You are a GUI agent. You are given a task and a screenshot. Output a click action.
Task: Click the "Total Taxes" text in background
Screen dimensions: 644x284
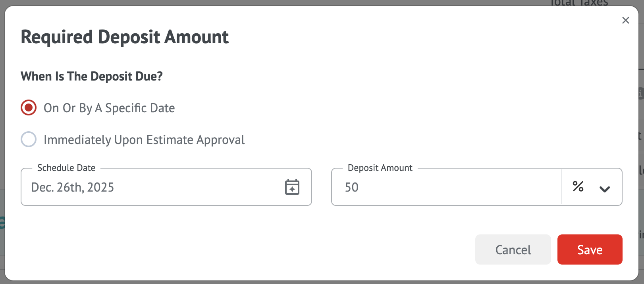pos(579,3)
